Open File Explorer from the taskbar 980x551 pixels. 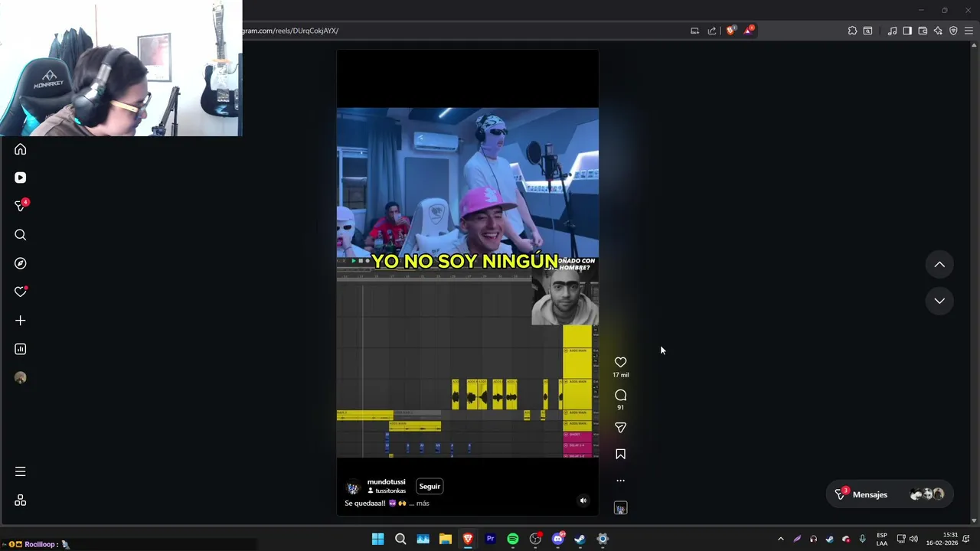click(446, 539)
